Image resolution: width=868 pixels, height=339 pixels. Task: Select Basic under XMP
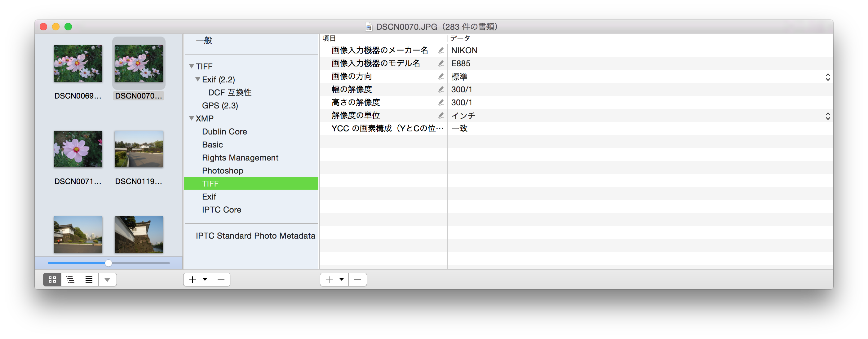point(212,145)
